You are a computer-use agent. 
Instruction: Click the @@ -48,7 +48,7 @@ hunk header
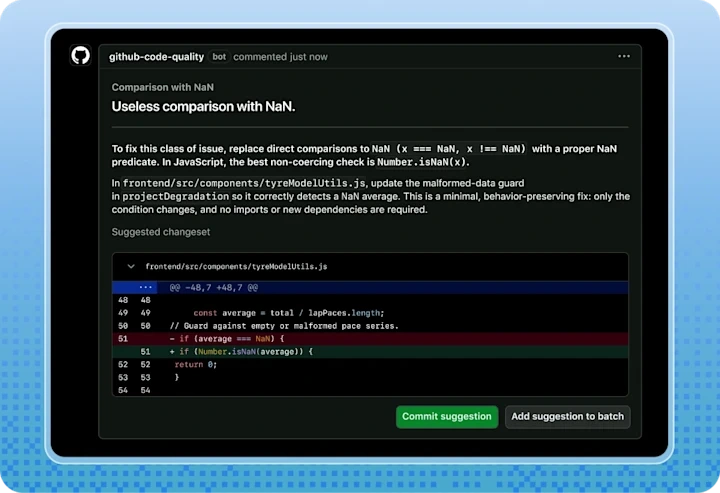(x=214, y=288)
